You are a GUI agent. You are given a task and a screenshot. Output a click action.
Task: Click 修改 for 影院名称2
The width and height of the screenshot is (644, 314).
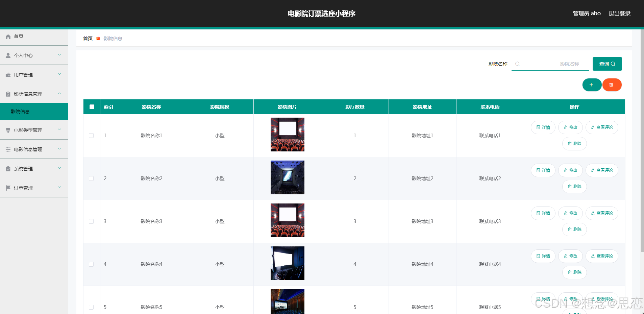[x=570, y=170]
